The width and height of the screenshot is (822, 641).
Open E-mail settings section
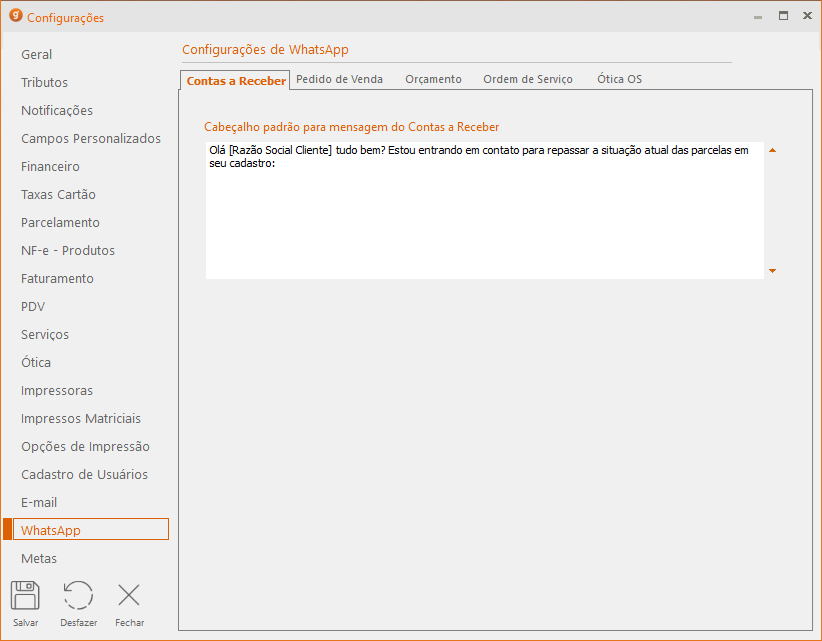[39, 503]
